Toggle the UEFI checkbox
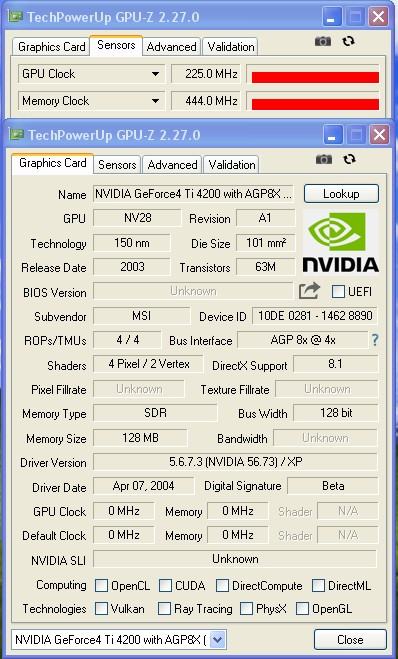398x659 pixels. (338, 291)
